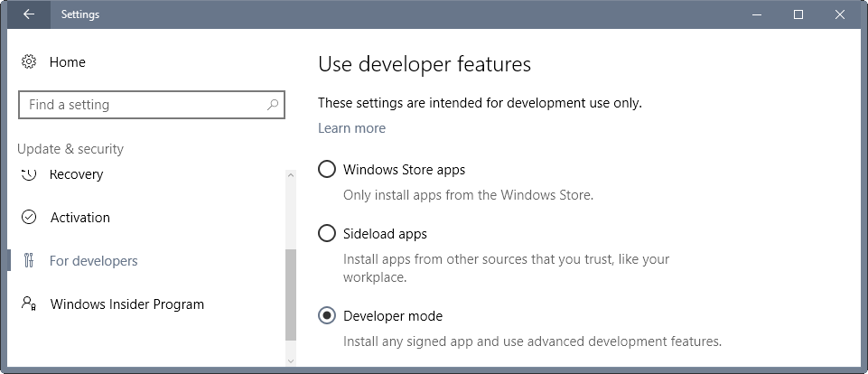Click the For developers tools icon

click(29, 261)
